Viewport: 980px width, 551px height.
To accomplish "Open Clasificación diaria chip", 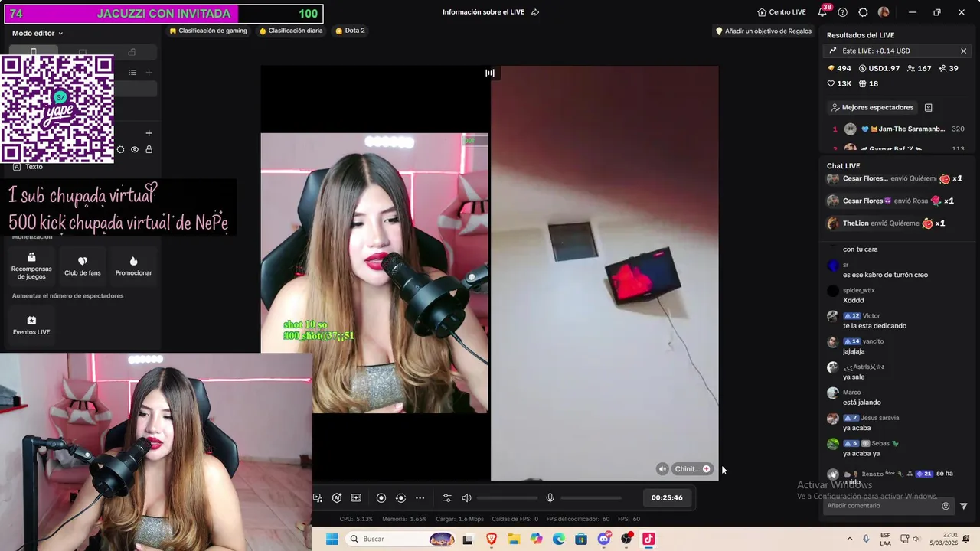I will (x=291, y=31).
